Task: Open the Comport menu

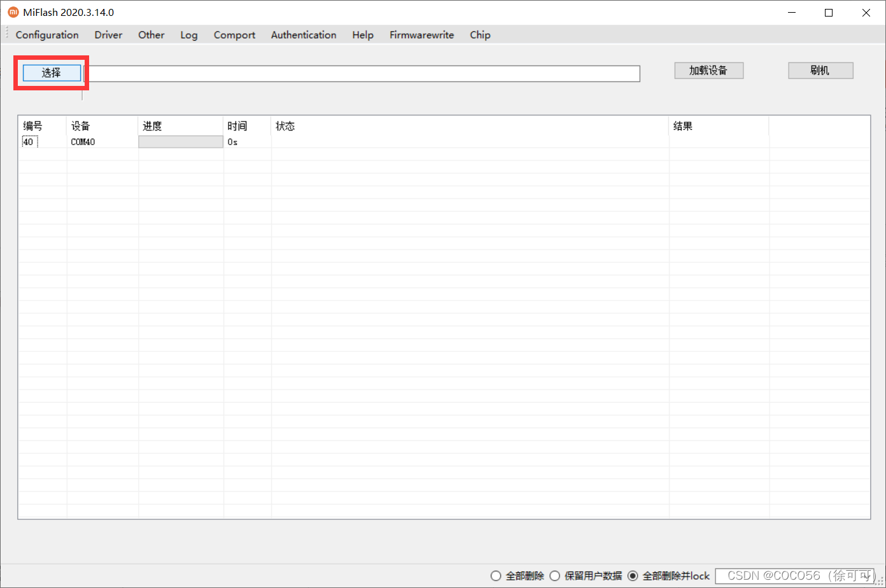Action: [234, 35]
